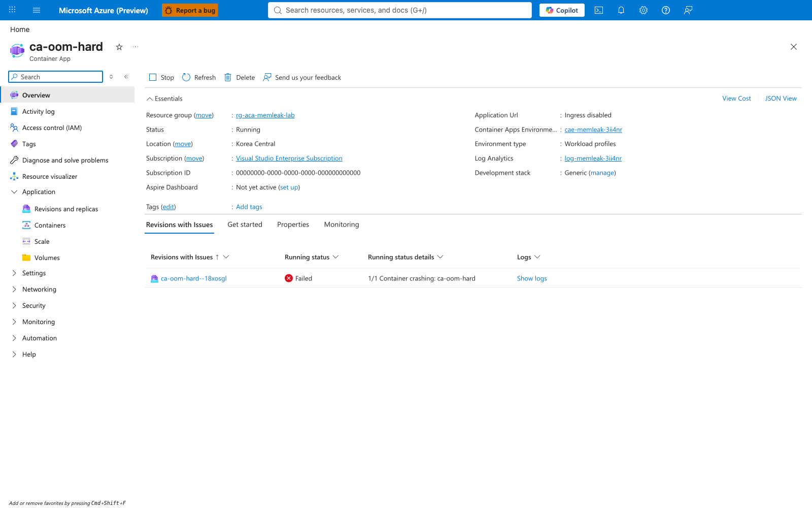Viewport: 812px width, 508px height.
Task: Open Diagnose and solve problems
Action: click(x=65, y=160)
